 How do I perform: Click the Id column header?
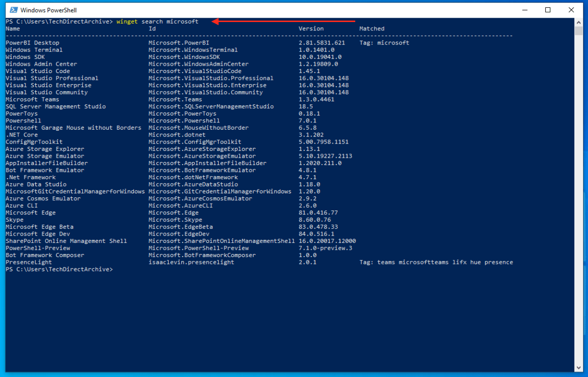coord(152,29)
